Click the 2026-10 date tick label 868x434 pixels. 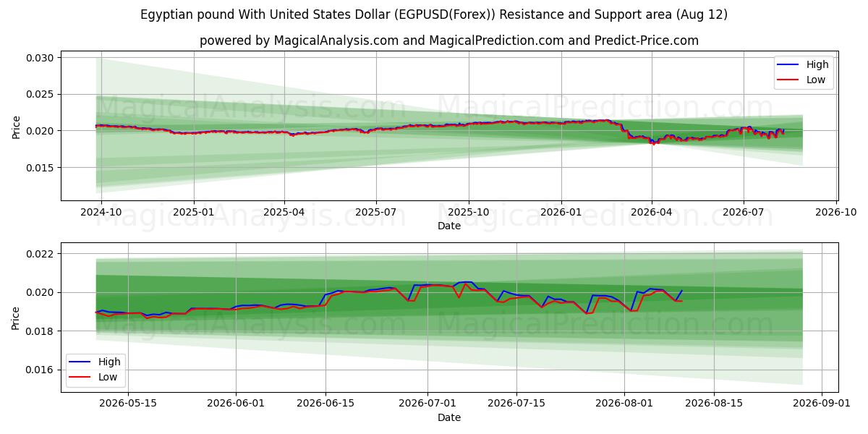click(836, 213)
